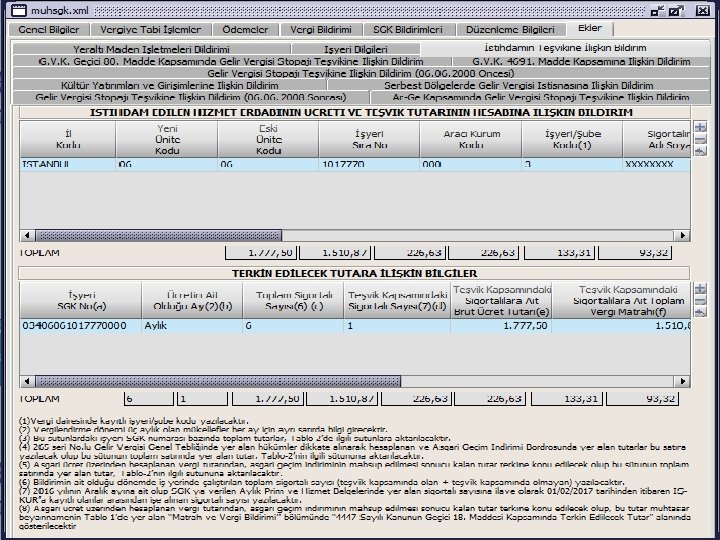Image resolution: width=720 pixels, height=540 pixels.
Task: Select the ISTANBUL cell in upper table
Action: 68,164
